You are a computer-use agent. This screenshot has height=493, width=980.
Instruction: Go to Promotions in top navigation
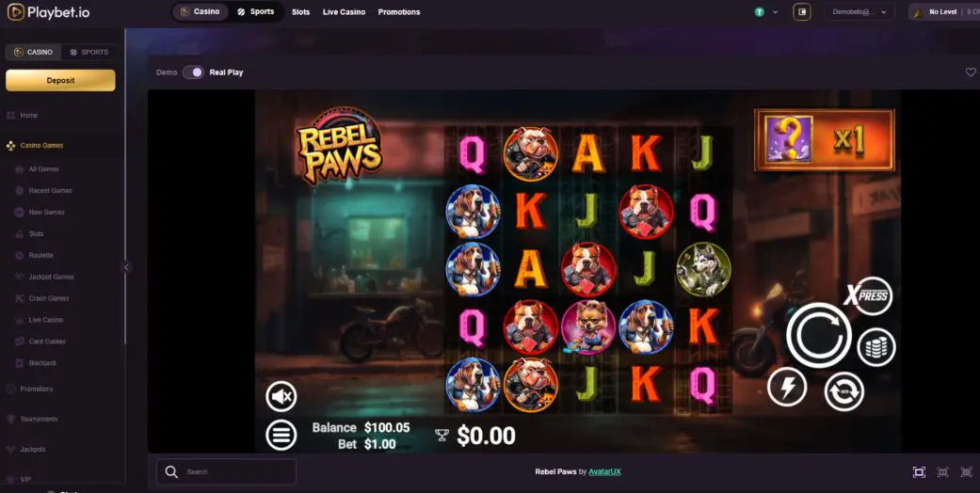point(399,12)
